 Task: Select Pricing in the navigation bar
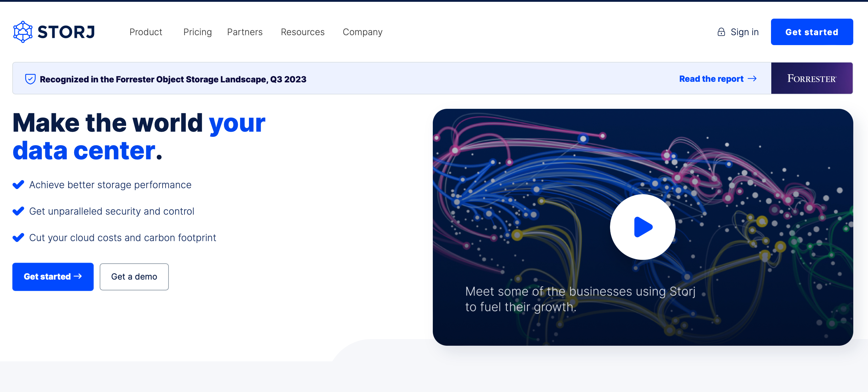(x=197, y=32)
